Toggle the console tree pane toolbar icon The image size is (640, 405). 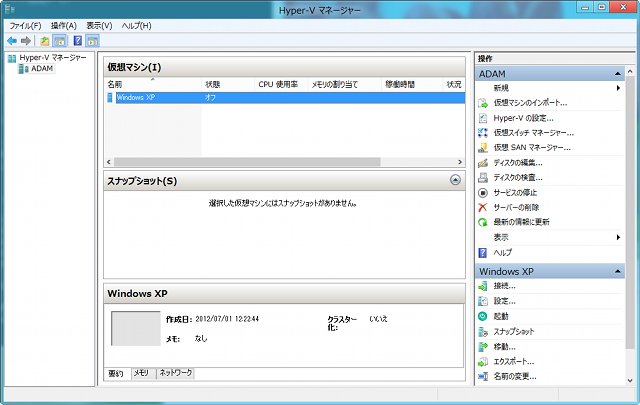(x=60, y=41)
